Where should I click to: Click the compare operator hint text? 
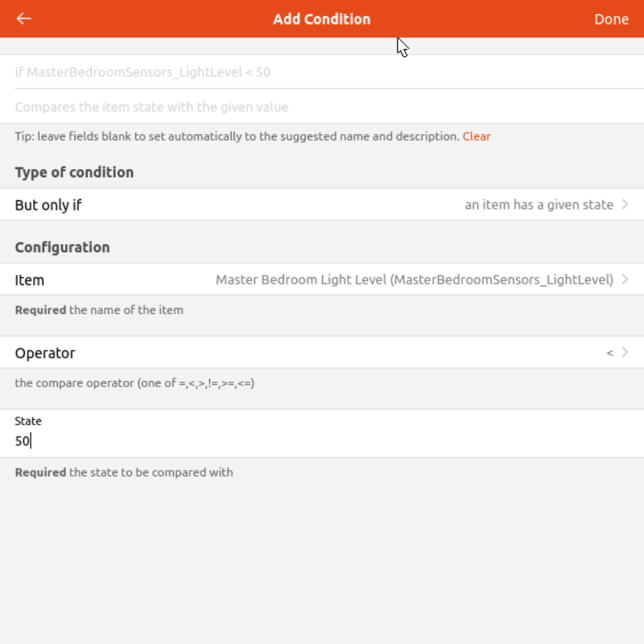(x=135, y=383)
